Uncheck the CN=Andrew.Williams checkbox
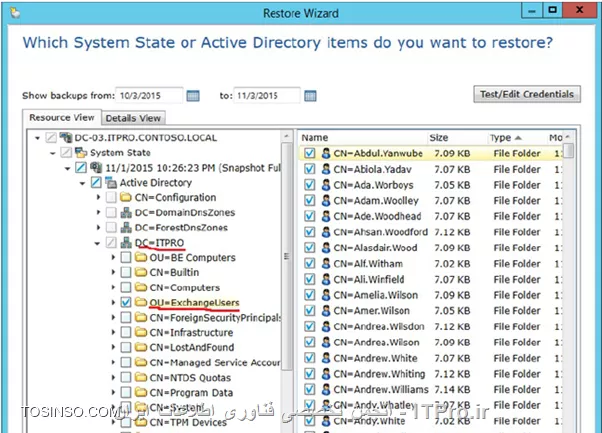The height and width of the screenshot is (433, 602). point(309,389)
